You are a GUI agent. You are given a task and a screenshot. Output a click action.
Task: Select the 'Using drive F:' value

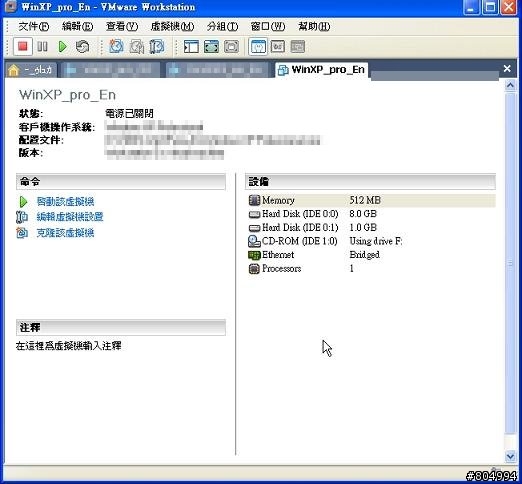(376, 241)
